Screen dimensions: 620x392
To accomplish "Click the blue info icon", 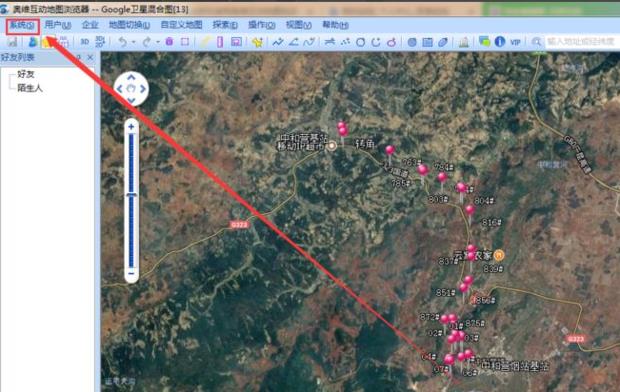I will (500, 42).
